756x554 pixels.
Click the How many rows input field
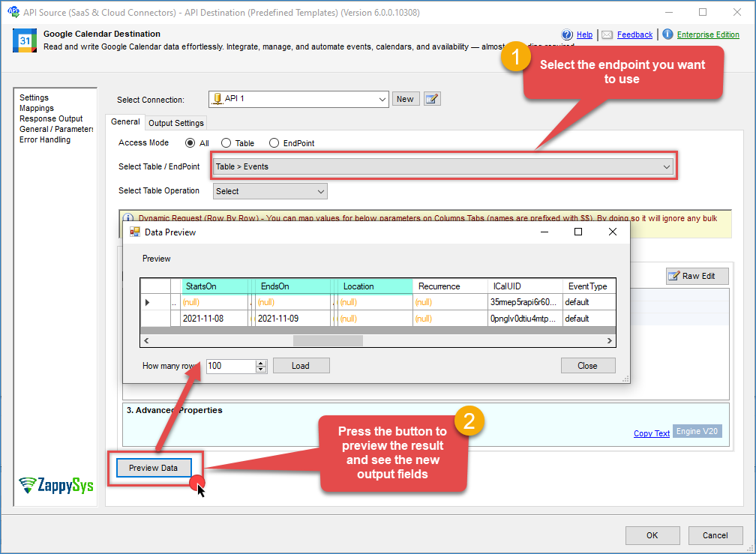[231, 366]
